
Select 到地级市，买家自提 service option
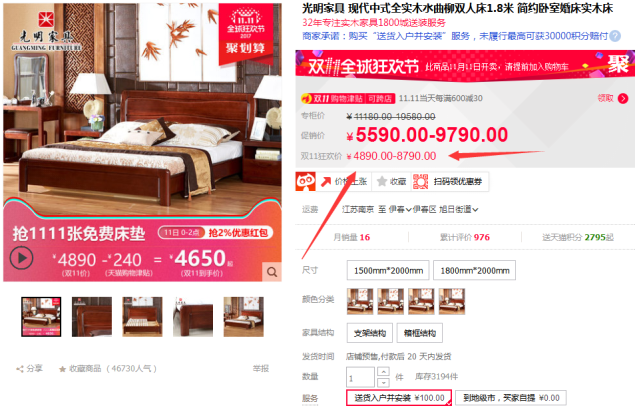(511, 398)
